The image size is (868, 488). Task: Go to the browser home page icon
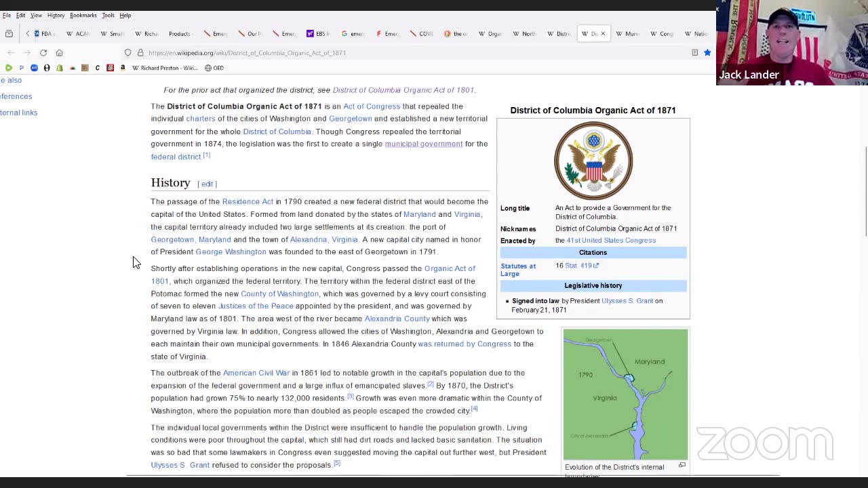tap(60, 53)
